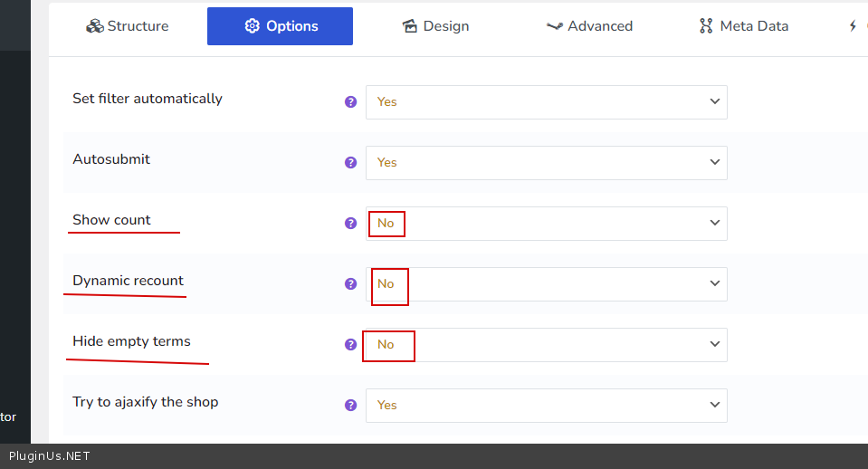Open the Show count dropdown
The width and height of the screenshot is (868, 469).
coord(546,224)
